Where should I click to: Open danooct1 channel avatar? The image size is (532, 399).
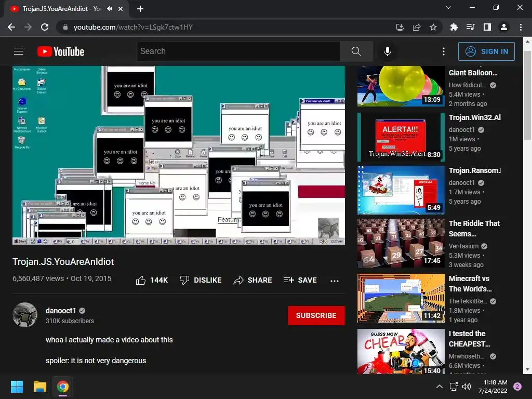coord(25,315)
